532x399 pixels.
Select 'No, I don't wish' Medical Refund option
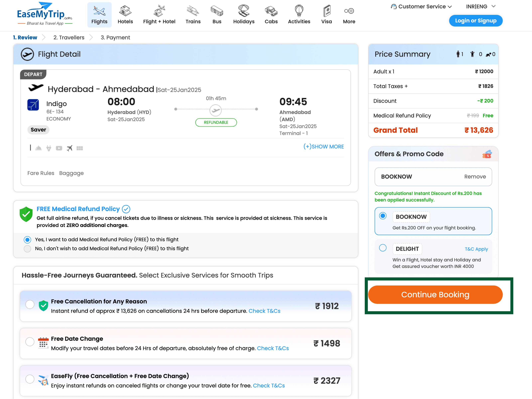click(27, 249)
